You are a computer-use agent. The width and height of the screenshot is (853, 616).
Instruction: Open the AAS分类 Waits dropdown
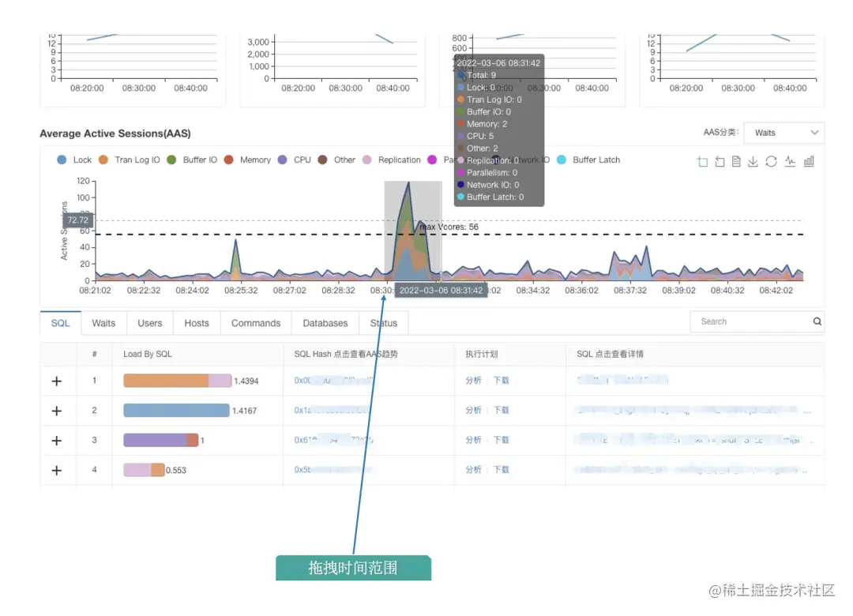coord(784,133)
